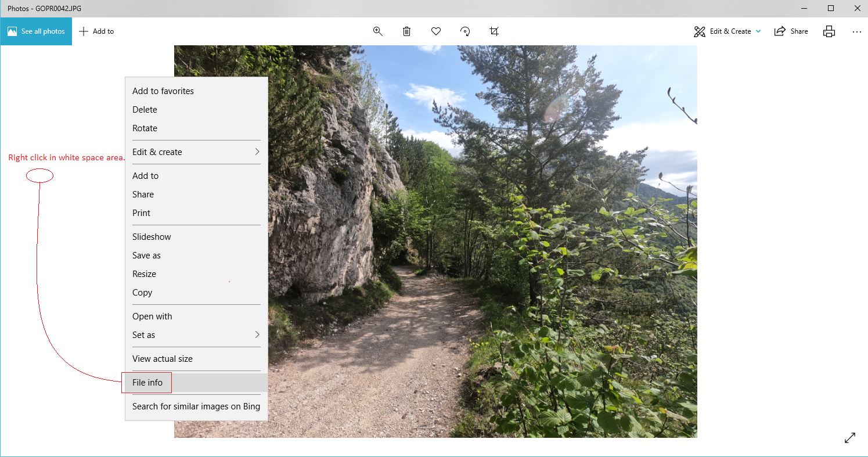Viewport: 868px width, 457px height.
Task: Select Delete from the context menu
Action: pos(196,110)
